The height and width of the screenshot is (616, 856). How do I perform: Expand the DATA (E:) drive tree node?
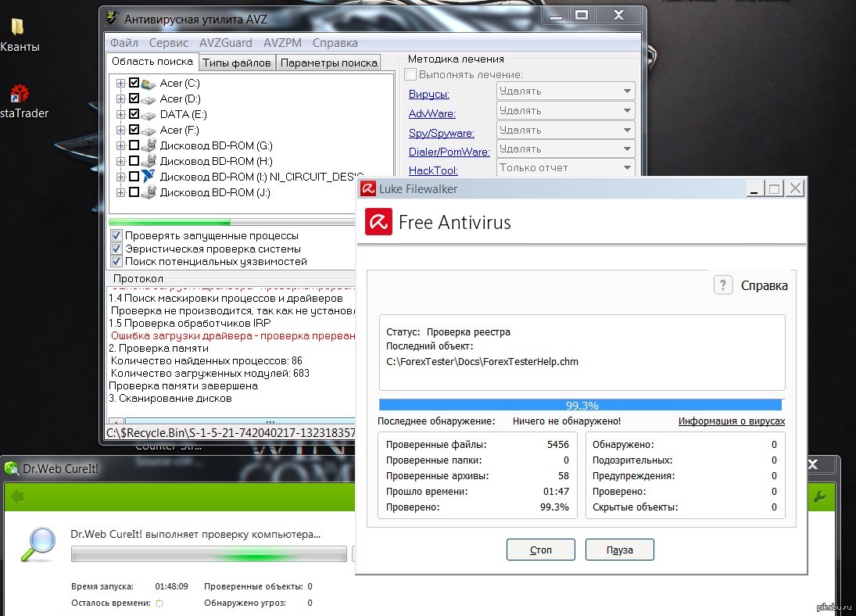[120, 114]
